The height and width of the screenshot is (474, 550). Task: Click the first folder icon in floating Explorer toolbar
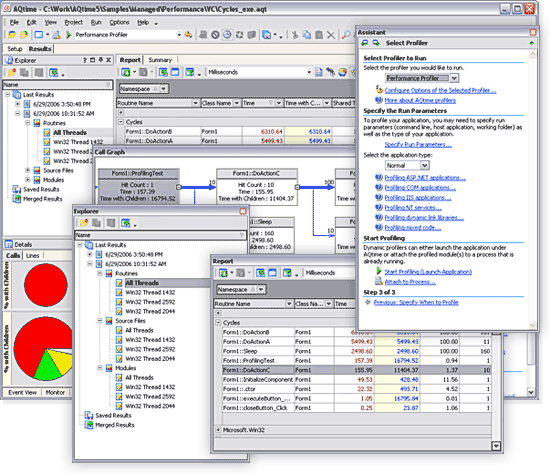click(x=84, y=223)
